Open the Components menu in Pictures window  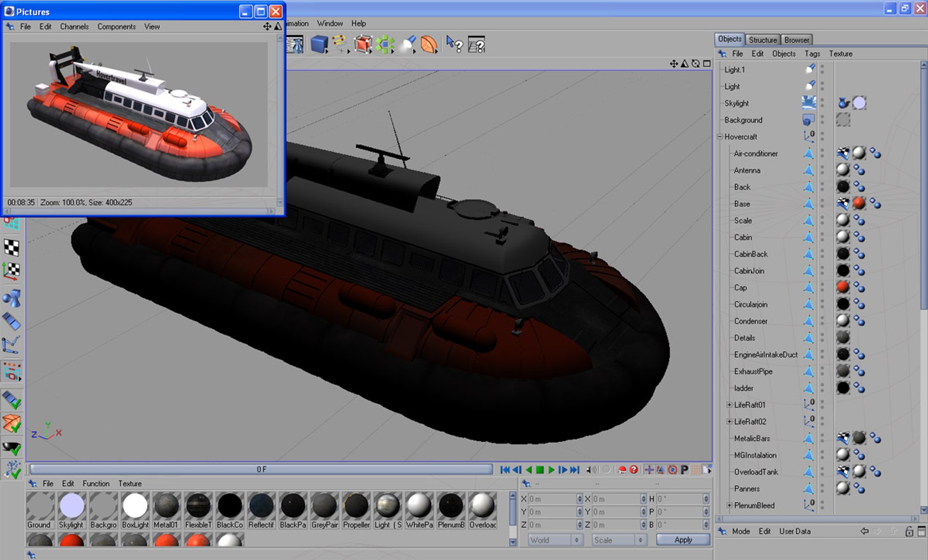(117, 26)
